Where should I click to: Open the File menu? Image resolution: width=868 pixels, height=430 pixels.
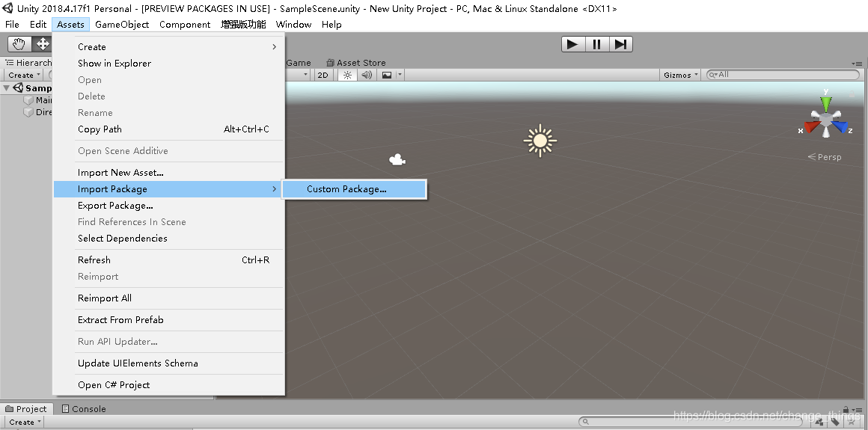12,25
